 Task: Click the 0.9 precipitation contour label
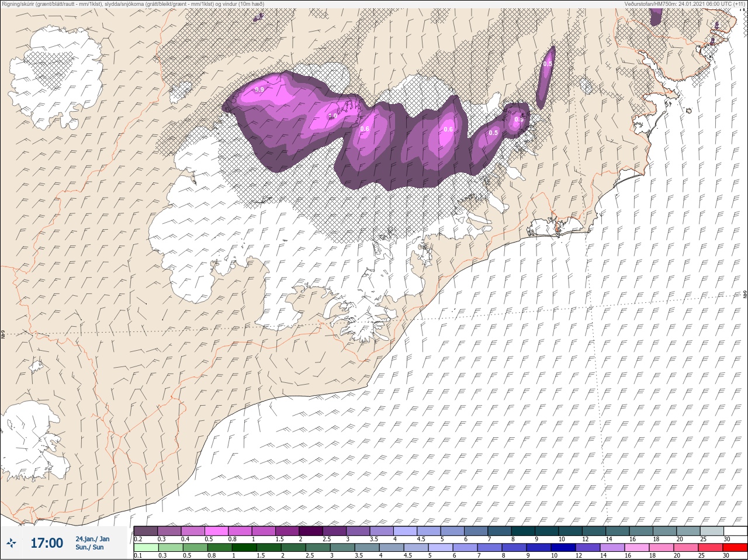[259, 89]
